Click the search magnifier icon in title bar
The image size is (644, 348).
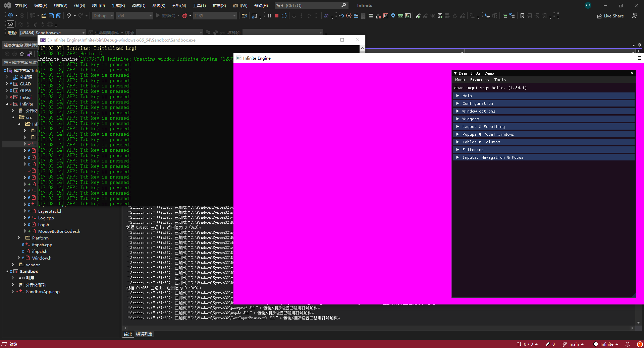pyautogui.click(x=344, y=5)
